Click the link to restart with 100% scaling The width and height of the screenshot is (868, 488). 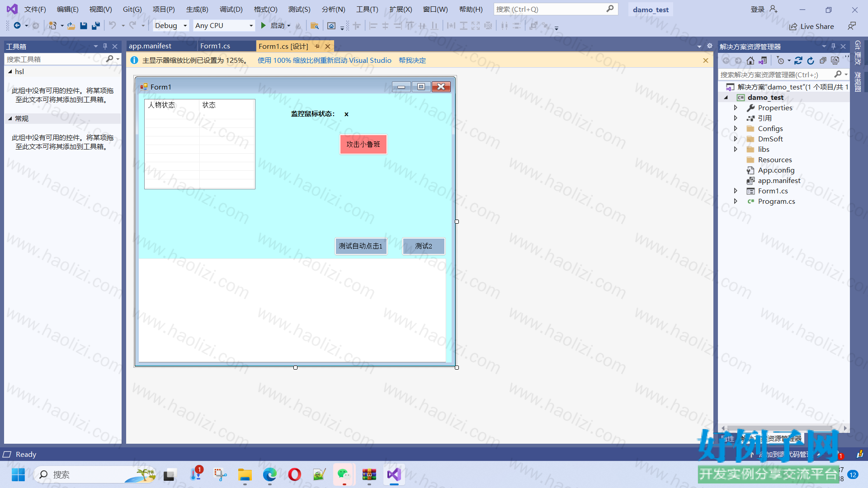tap(325, 61)
